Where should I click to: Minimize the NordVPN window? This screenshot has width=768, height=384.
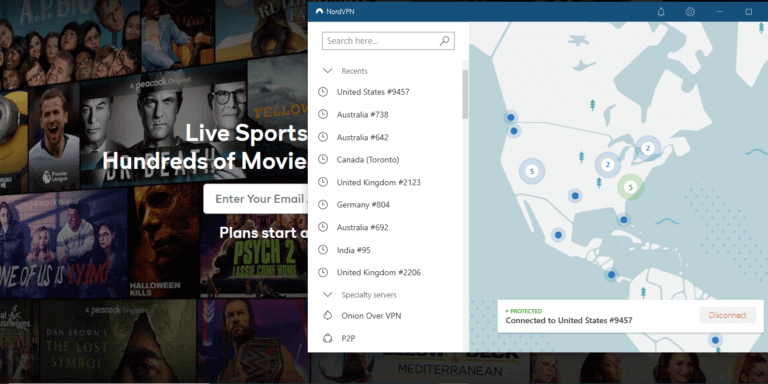click(x=720, y=12)
